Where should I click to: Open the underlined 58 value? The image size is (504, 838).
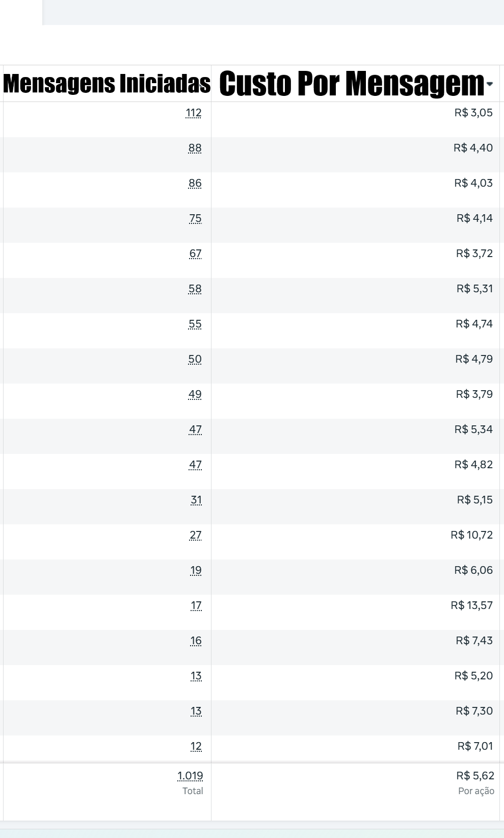tap(195, 289)
